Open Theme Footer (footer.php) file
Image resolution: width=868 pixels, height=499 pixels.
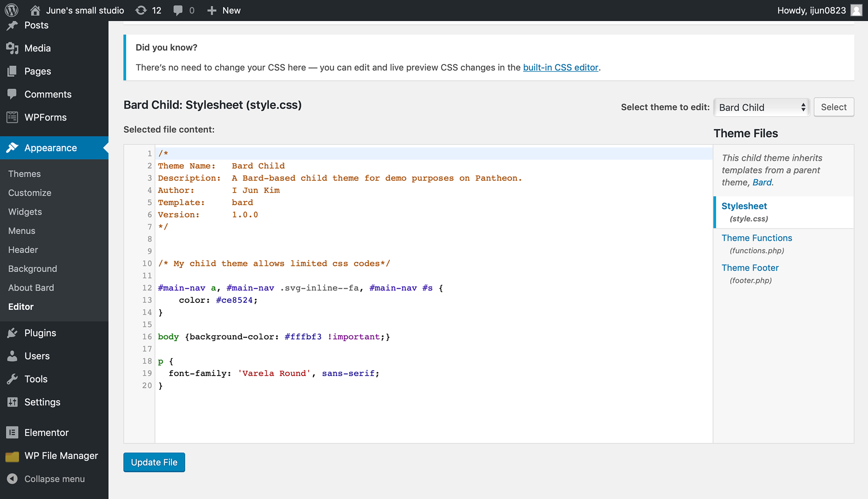[750, 273]
